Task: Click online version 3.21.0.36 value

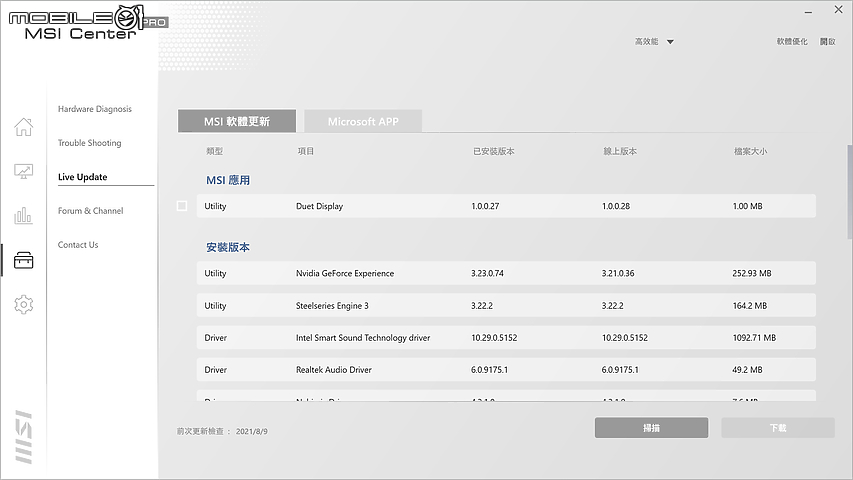Action: coord(618,273)
